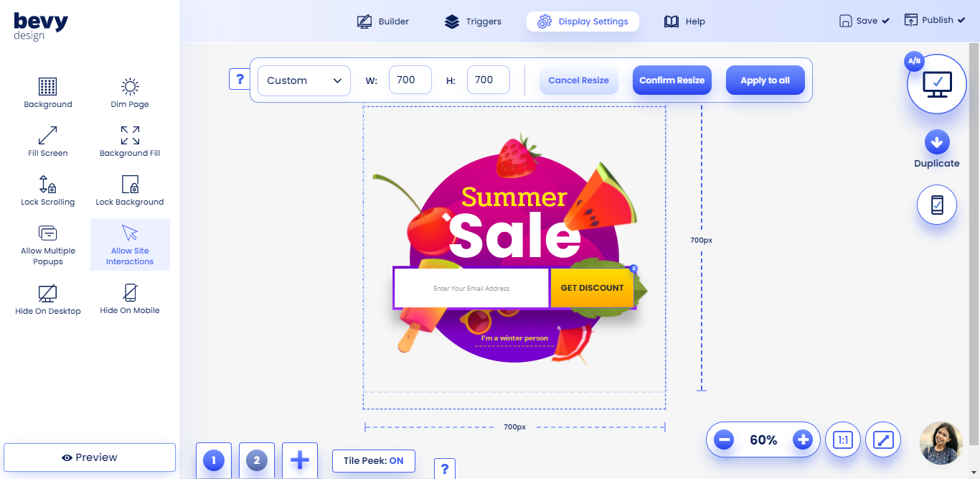
Task: Click the Confirm Resize button
Action: coord(672,80)
